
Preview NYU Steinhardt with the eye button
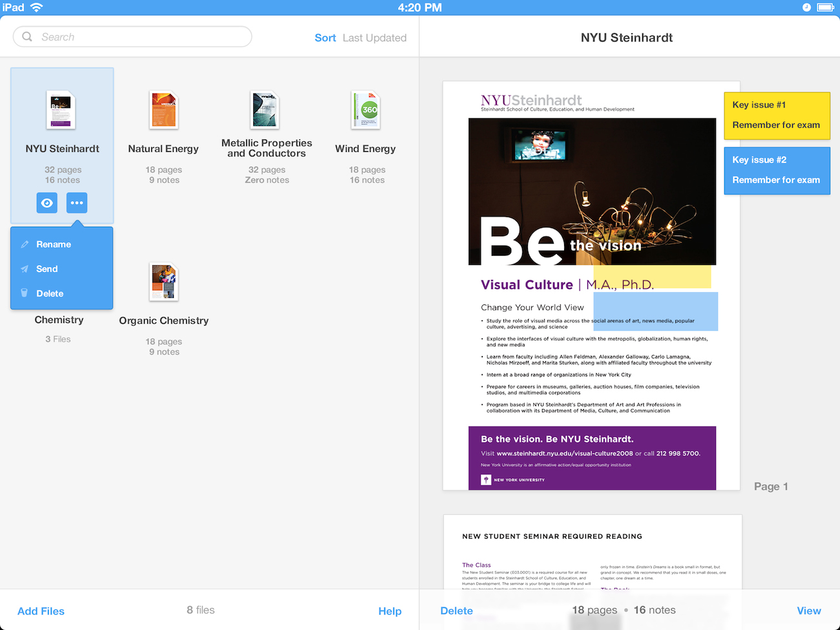coord(47,203)
